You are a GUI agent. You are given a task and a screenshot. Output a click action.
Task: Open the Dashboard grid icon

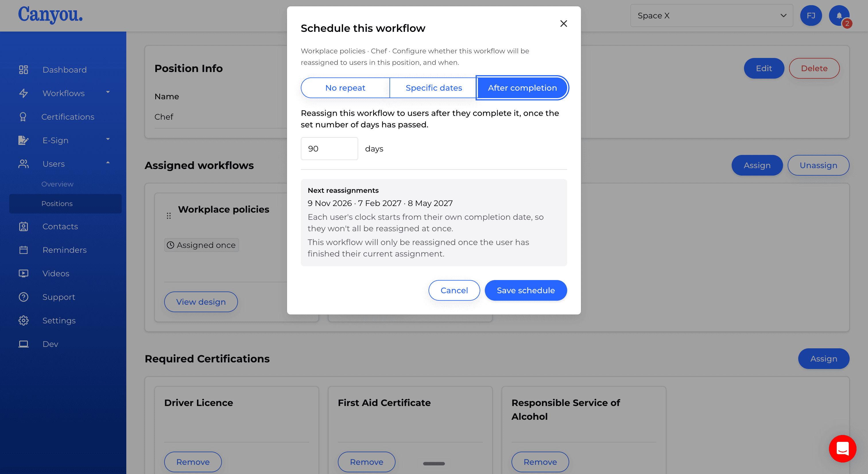23,70
